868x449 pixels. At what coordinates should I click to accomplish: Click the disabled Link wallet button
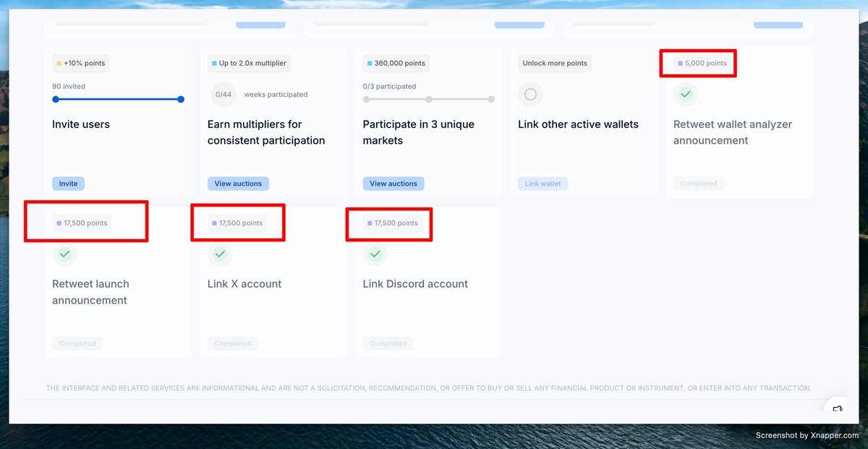click(542, 183)
